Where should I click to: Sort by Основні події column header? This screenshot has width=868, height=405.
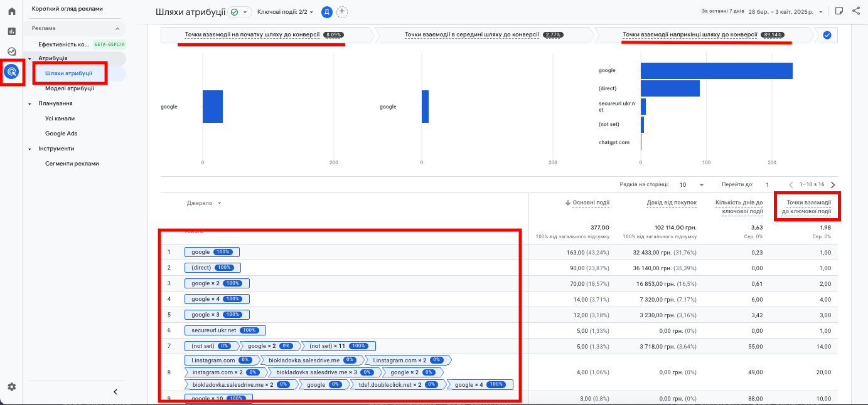[587, 202]
